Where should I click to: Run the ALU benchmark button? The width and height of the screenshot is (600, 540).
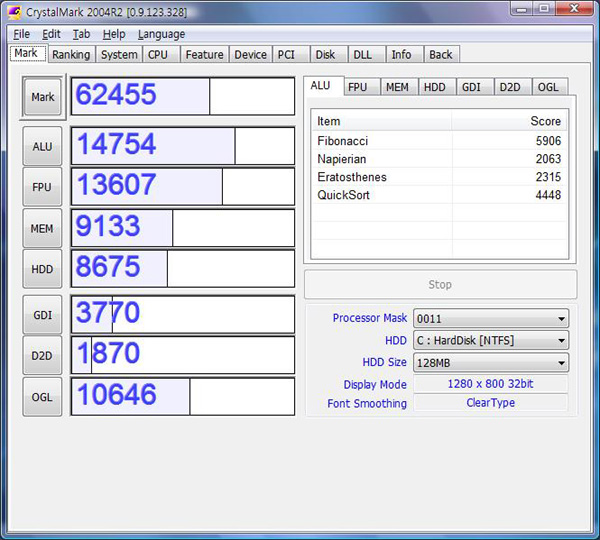pos(42,146)
